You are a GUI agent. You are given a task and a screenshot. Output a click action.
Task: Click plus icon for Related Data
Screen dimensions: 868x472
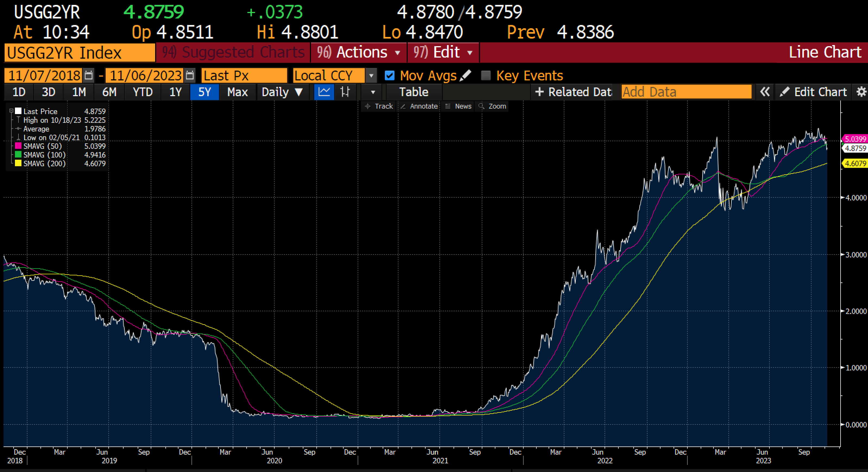(539, 92)
